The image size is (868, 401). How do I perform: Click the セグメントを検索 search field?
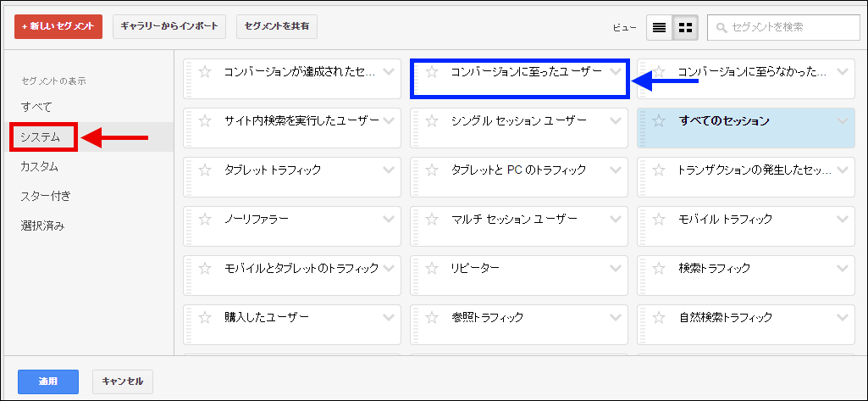tap(783, 27)
